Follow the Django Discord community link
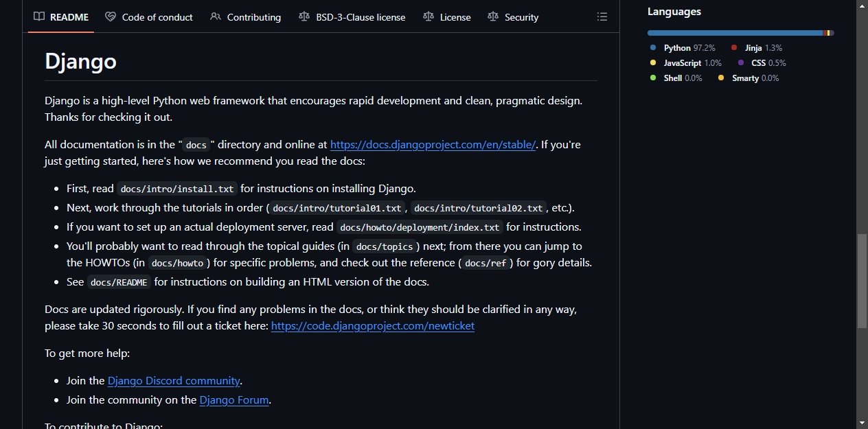 174,381
